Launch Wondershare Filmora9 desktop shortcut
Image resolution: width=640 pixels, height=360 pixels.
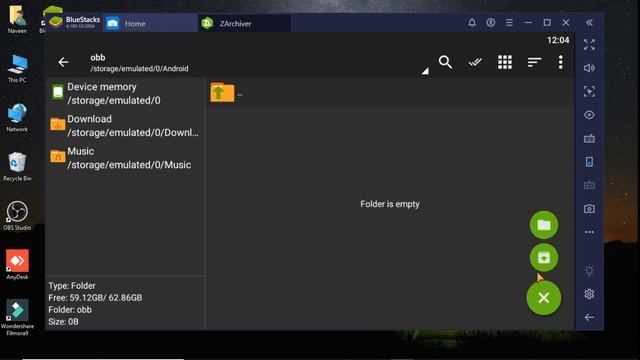pyautogui.click(x=17, y=317)
